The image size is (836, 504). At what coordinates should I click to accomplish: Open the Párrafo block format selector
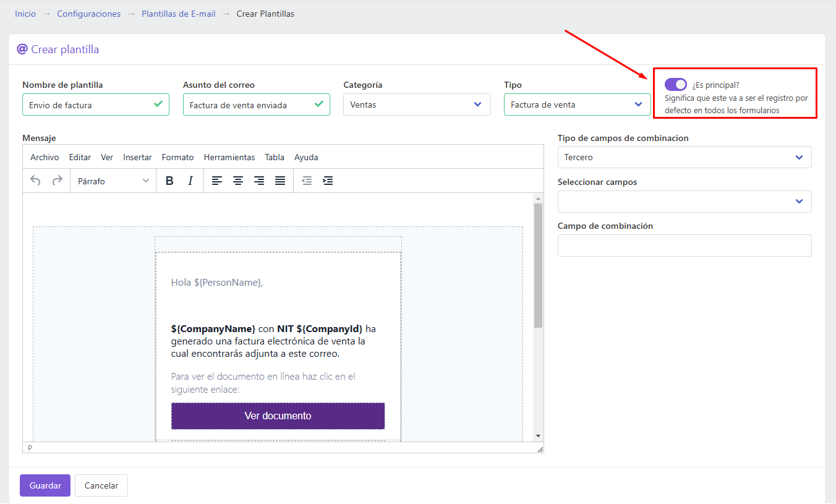[113, 181]
